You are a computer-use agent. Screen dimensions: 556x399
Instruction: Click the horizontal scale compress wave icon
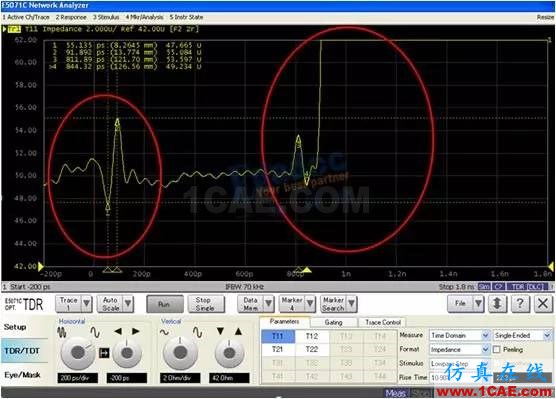point(62,332)
